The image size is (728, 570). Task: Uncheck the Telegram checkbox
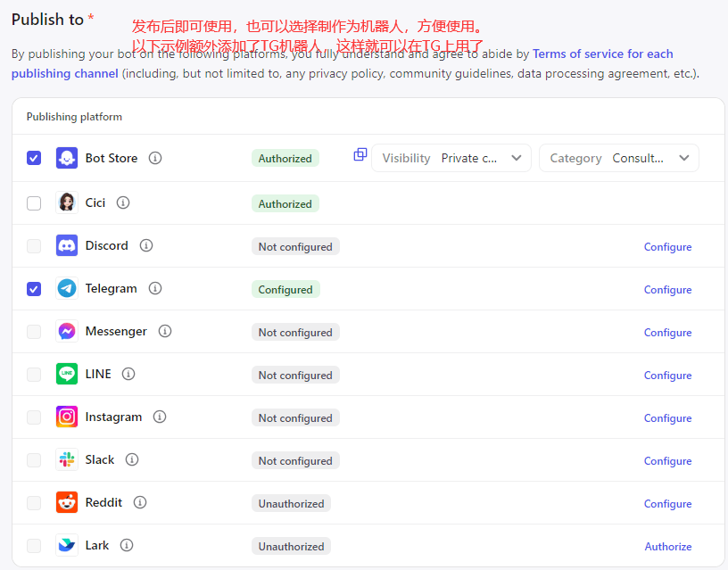pyautogui.click(x=34, y=289)
